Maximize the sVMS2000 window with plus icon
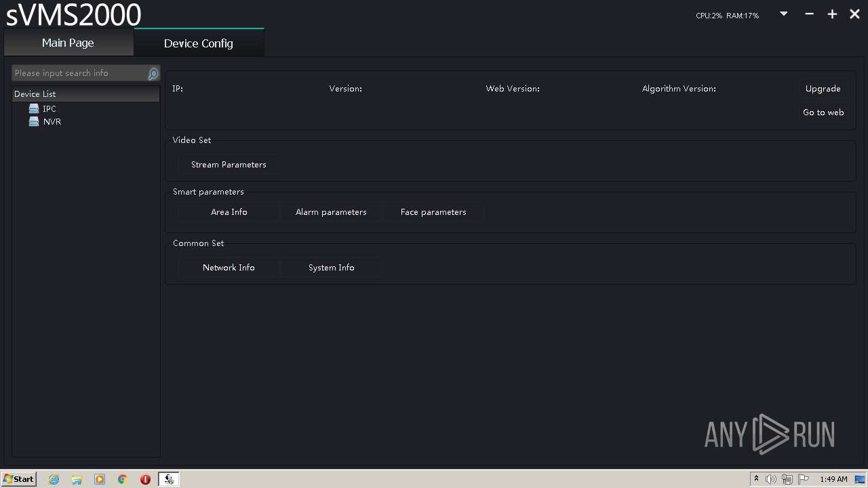Screen dimensions: 868x488 point(832,14)
